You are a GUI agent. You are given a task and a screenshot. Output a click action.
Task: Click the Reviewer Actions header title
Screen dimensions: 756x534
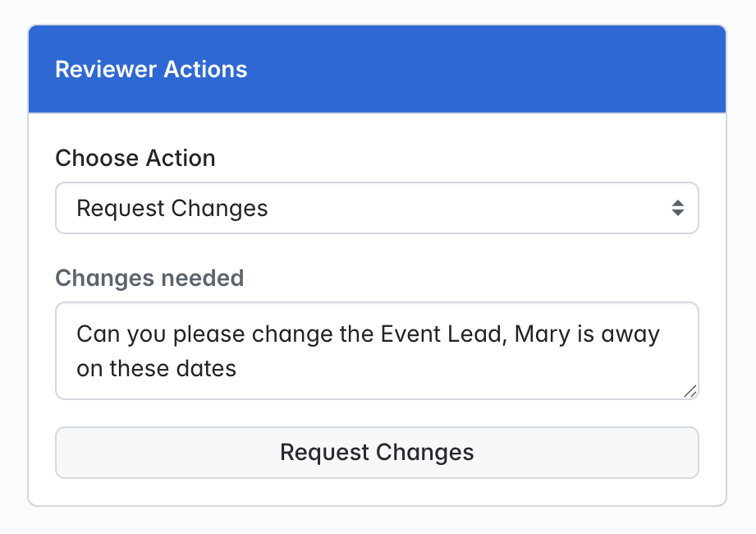coord(151,69)
